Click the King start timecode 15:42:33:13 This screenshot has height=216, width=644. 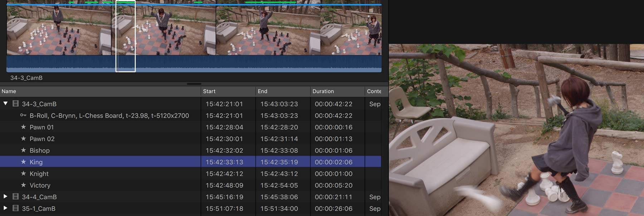pyautogui.click(x=224, y=162)
